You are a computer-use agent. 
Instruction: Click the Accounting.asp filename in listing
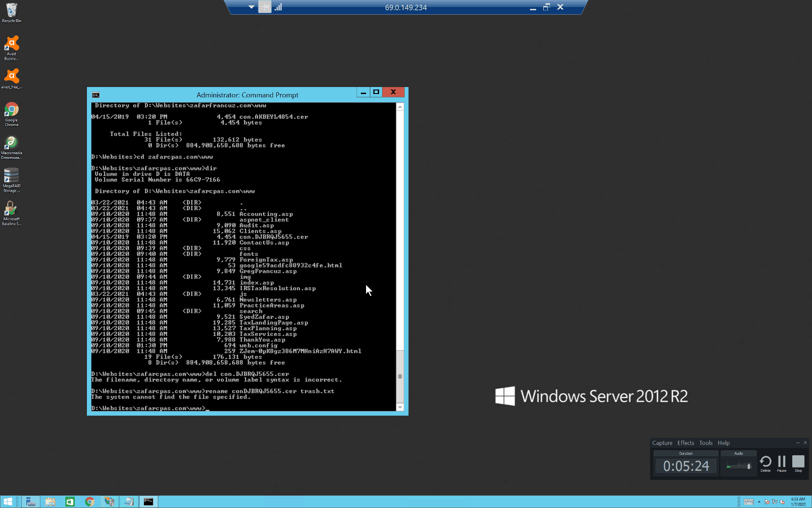pyautogui.click(x=266, y=214)
